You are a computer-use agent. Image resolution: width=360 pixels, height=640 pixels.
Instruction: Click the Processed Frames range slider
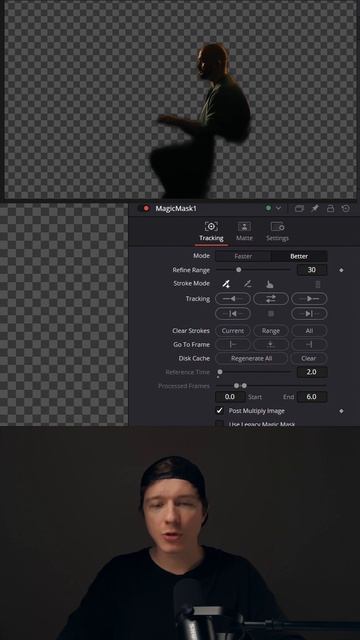(x=271, y=385)
